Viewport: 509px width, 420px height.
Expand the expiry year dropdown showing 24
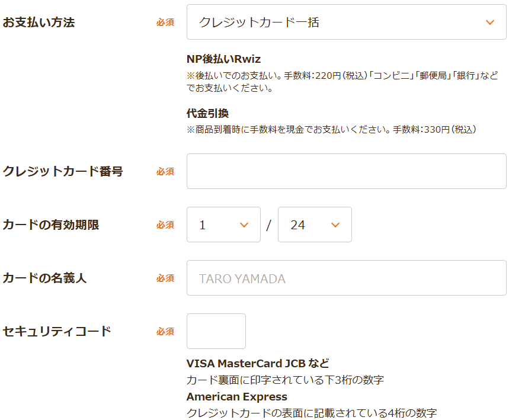314,225
